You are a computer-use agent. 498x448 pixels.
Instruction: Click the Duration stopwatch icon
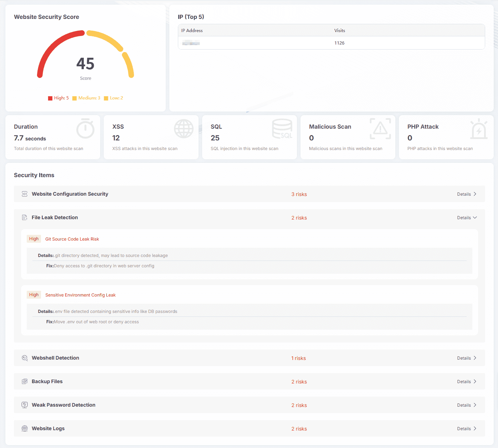click(85, 129)
